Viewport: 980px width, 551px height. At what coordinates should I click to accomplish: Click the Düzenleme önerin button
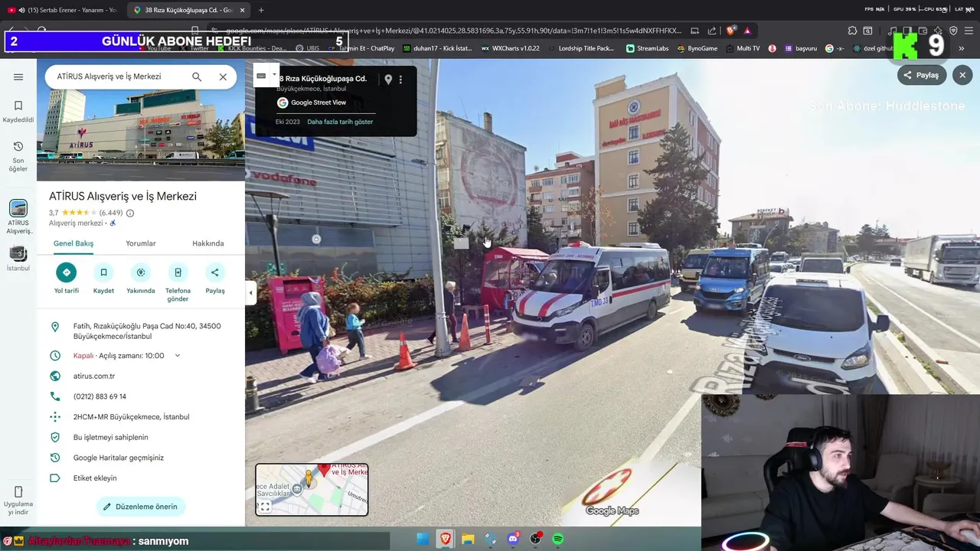pyautogui.click(x=141, y=507)
